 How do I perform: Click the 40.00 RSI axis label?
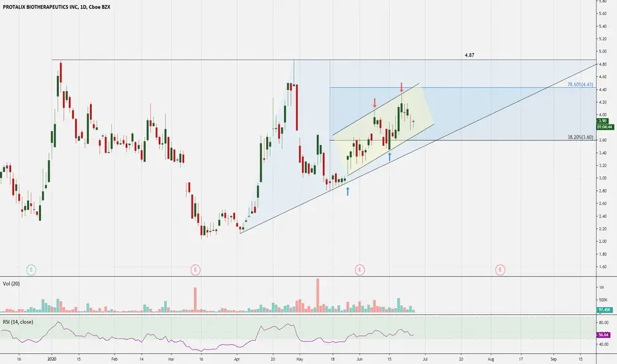tap(603, 344)
